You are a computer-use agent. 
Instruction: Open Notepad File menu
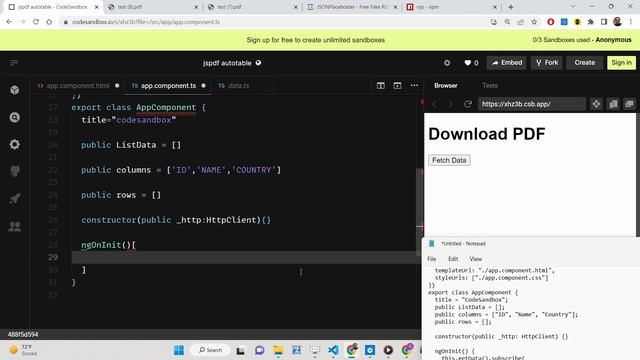point(431,259)
